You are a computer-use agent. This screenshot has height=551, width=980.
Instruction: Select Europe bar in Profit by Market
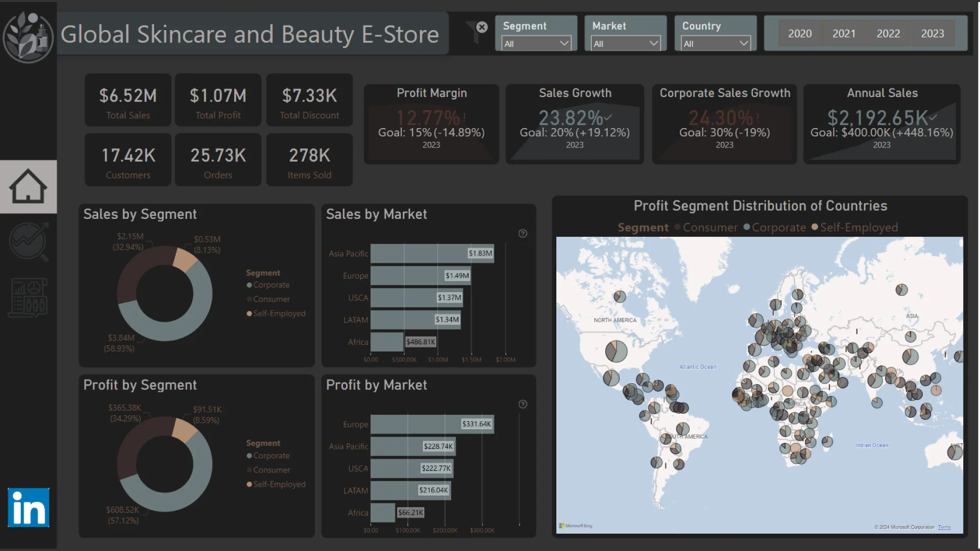(x=432, y=424)
